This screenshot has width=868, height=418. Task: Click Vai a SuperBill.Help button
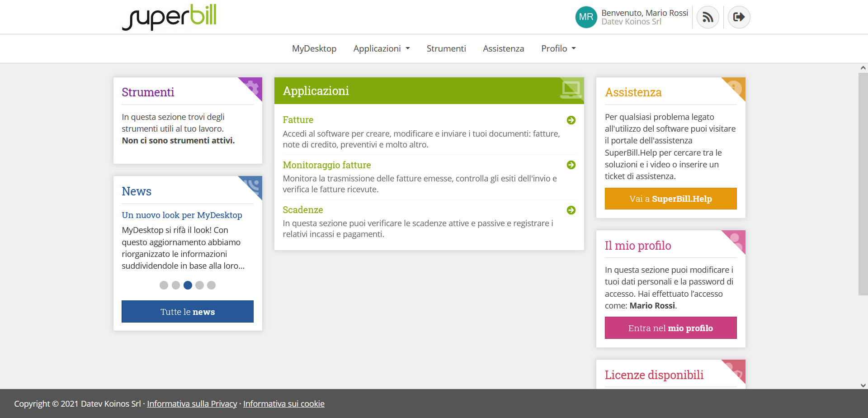(x=671, y=199)
